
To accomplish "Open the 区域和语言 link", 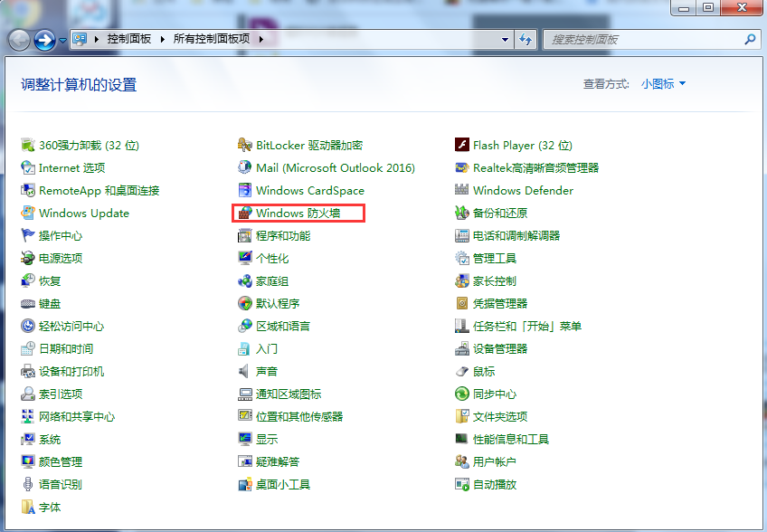I will pyautogui.click(x=283, y=326).
